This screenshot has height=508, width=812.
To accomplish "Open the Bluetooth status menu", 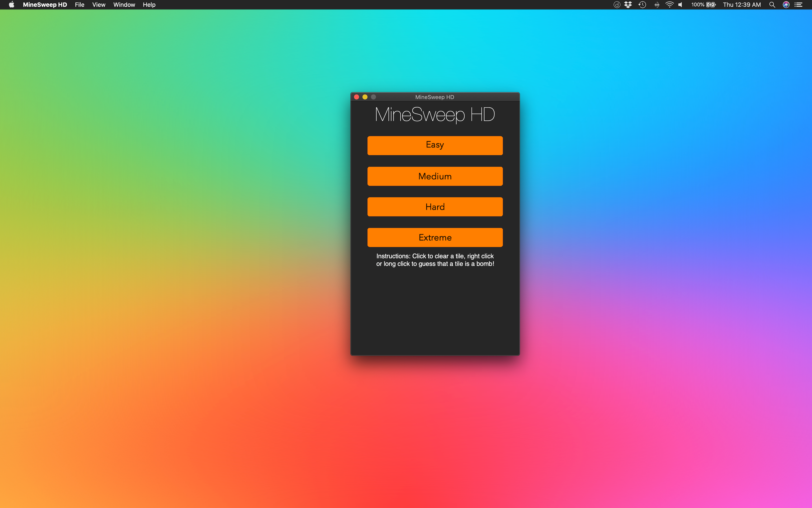I will click(x=657, y=5).
